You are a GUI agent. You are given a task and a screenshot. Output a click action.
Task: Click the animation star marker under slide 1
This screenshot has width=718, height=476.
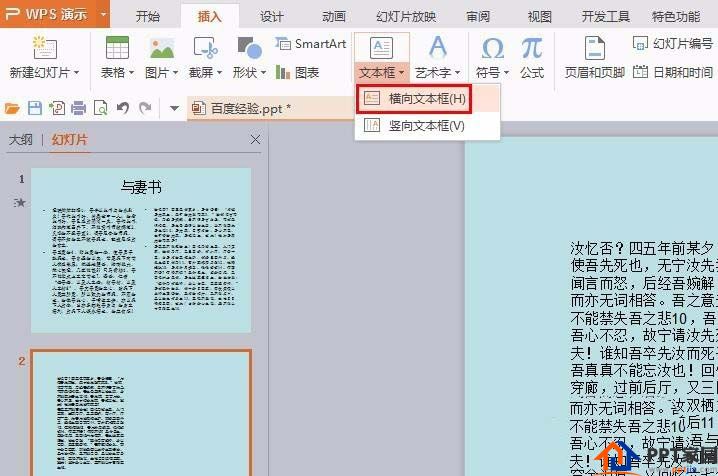(20, 202)
